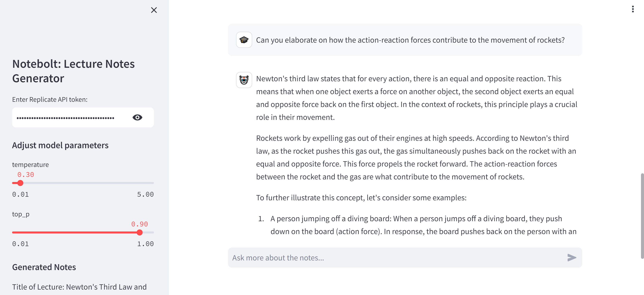Viewport: 644px width, 295px height.
Task: Click the temperature slider track's unfilled portion
Action: 88,183
